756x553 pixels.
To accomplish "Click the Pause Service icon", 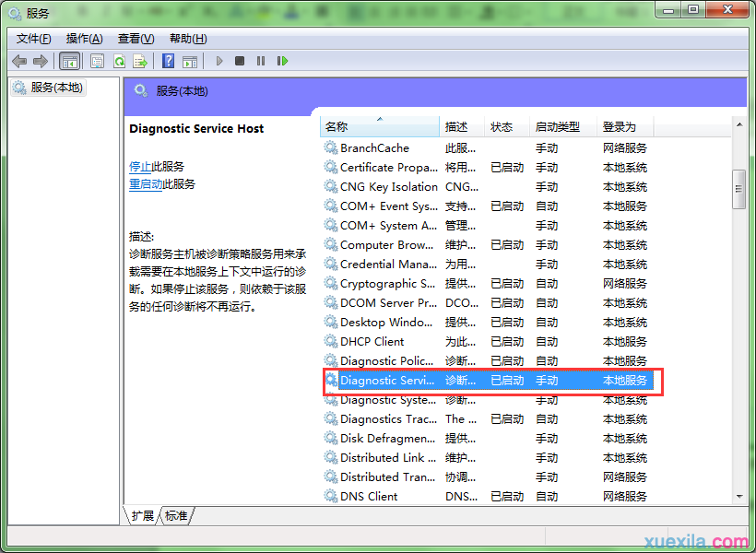I will point(261,61).
